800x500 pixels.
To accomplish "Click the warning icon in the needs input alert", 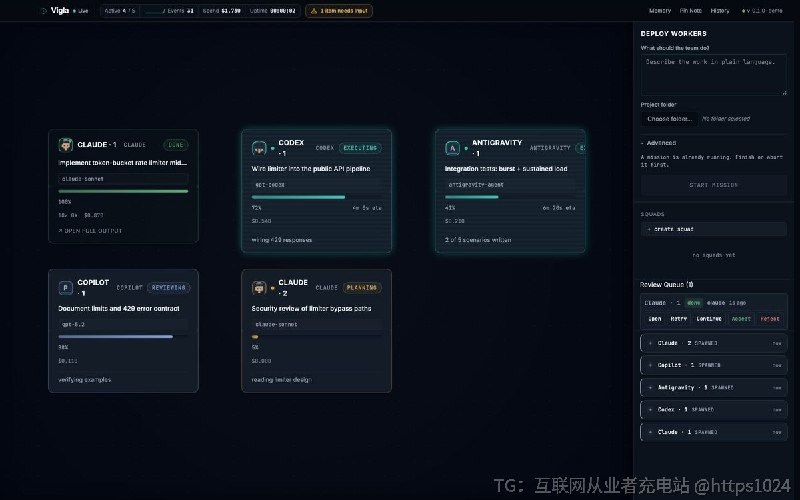I will 314,11.
